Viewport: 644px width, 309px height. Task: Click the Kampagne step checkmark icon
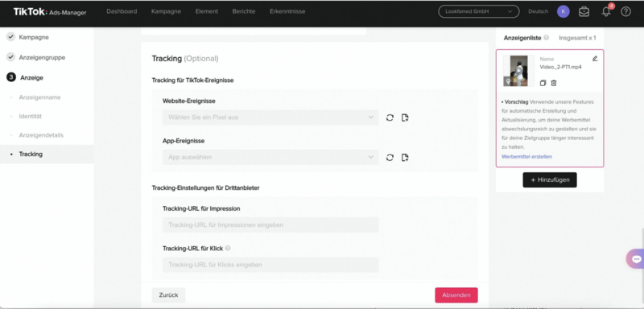point(10,37)
